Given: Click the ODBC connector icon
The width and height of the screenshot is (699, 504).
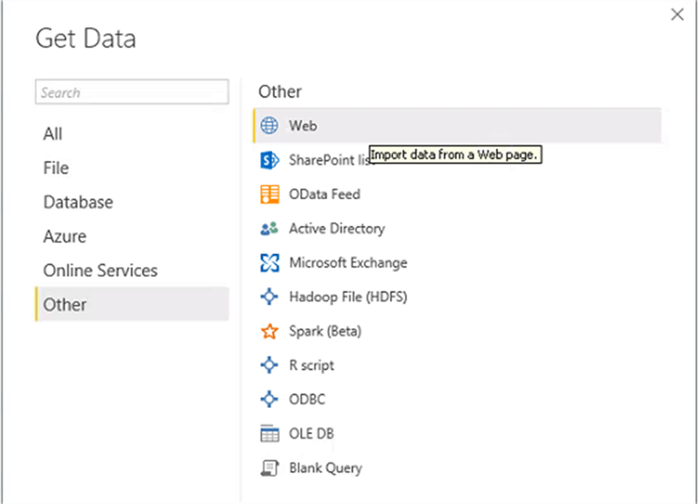Looking at the screenshot, I should 269,399.
